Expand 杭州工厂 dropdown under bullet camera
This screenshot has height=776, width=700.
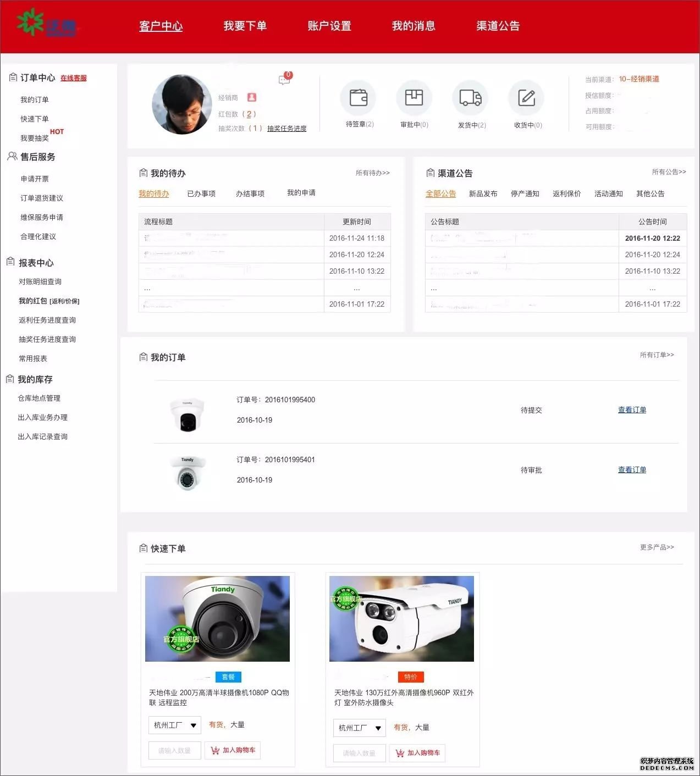coord(360,728)
